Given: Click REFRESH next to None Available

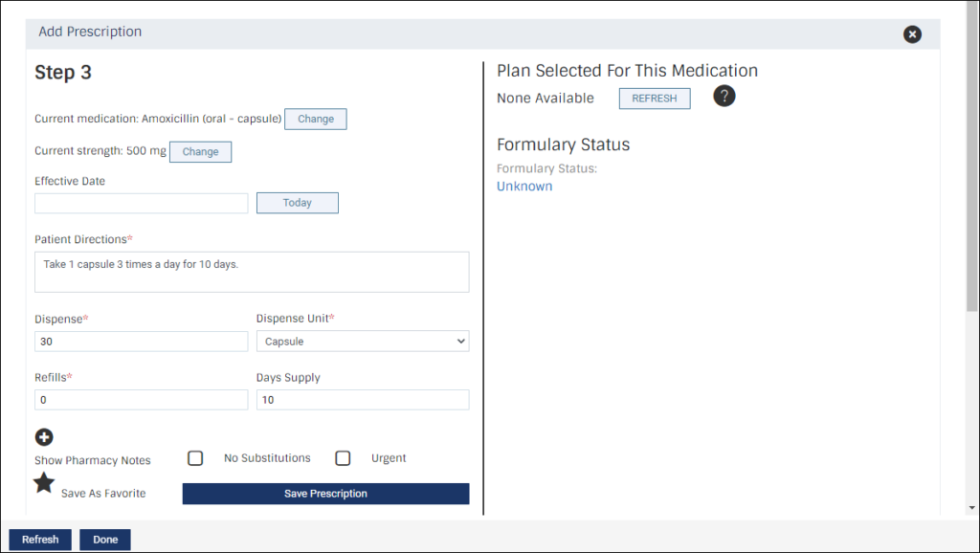Looking at the screenshot, I should point(655,99).
